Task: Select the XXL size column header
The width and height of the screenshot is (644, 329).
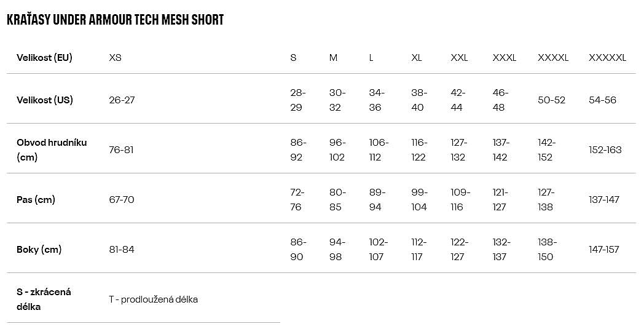Action: coord(459,58)
